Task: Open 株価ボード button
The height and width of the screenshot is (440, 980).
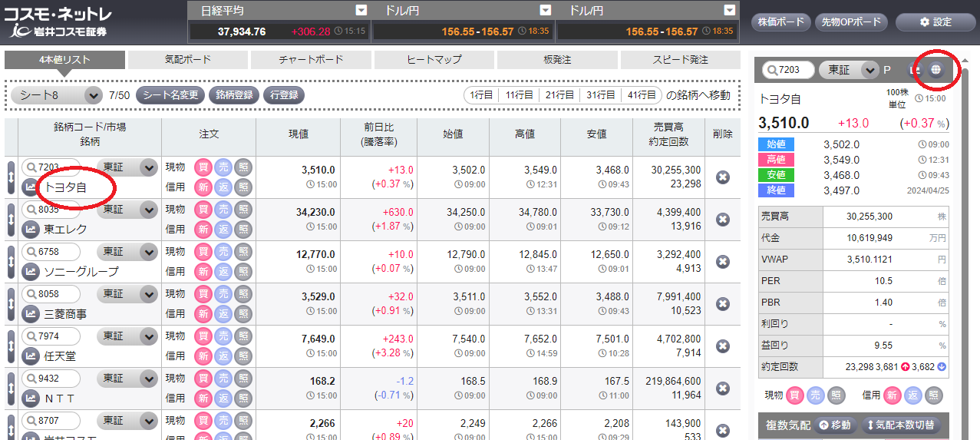Action: click(780, 22)
